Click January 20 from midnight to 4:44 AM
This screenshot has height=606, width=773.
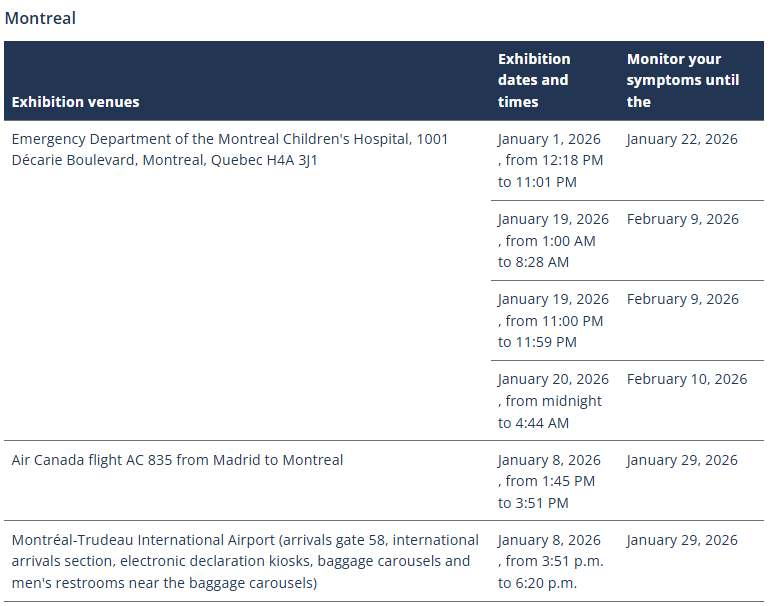coord(553,401)
